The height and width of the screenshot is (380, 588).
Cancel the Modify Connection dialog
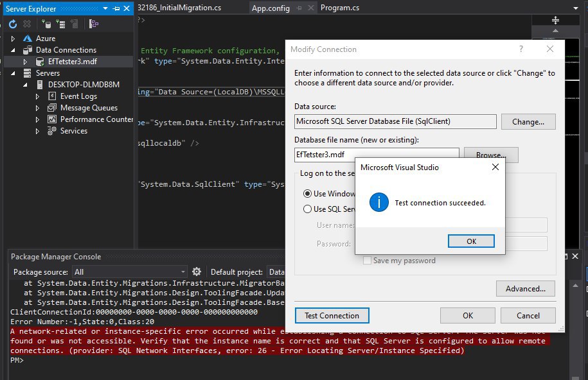pos(528,316)
